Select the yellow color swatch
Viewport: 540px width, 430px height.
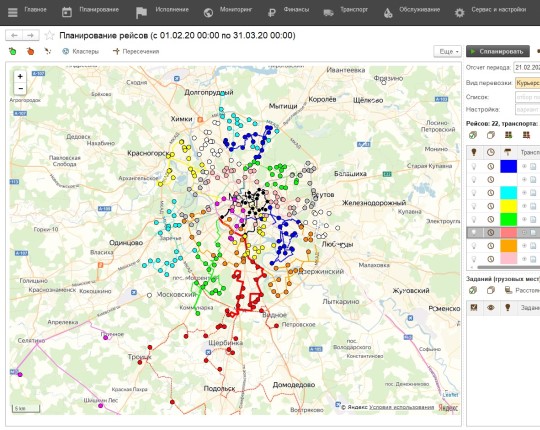pos(508,206)
